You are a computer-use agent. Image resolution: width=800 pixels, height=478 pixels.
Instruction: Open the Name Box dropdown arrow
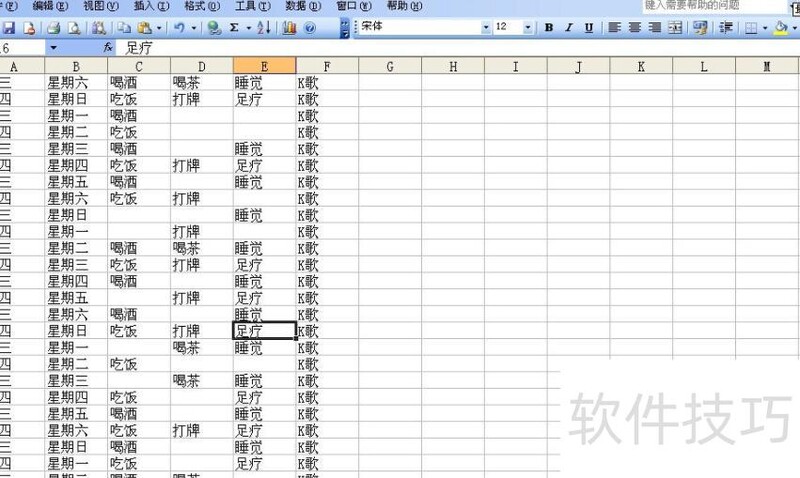[53, 48]
